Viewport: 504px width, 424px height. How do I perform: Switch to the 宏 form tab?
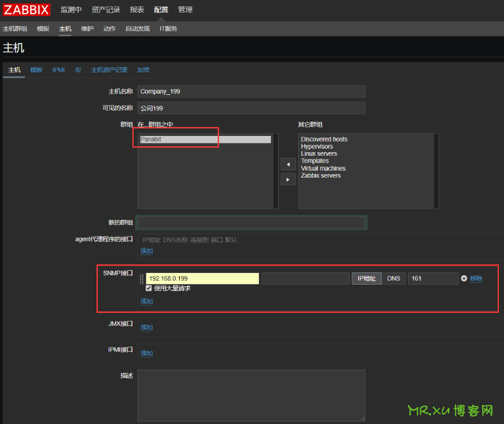pyautogui.click(x=78, y=70)
